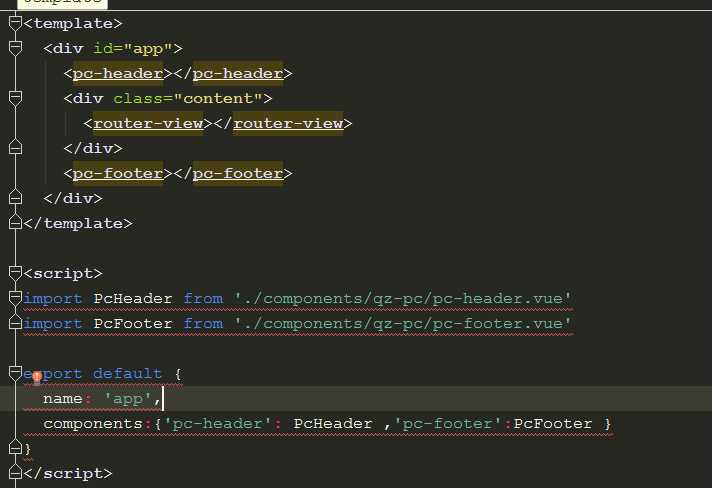
Task: Collapse the div class="content" fold marker
Action: pos(15,98)
